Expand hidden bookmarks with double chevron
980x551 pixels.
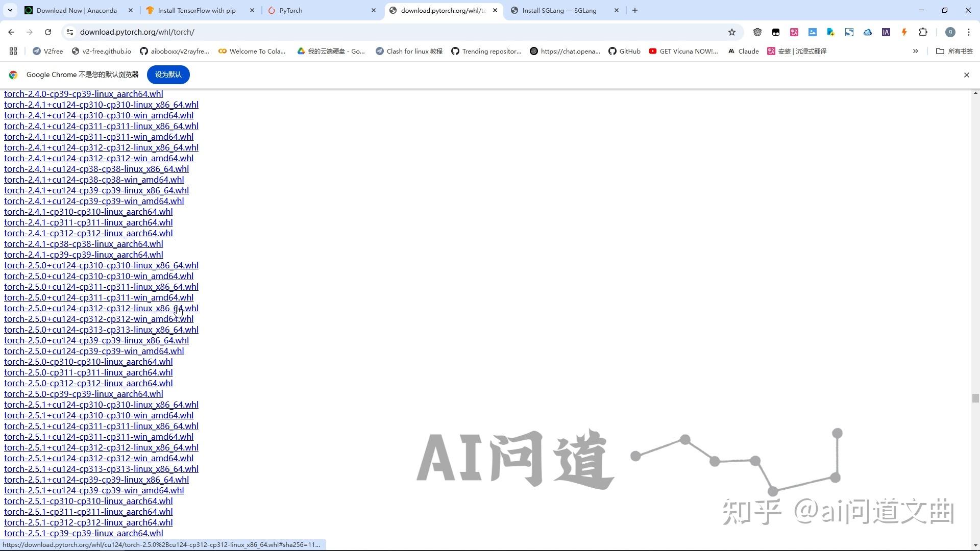click(915, 51)
